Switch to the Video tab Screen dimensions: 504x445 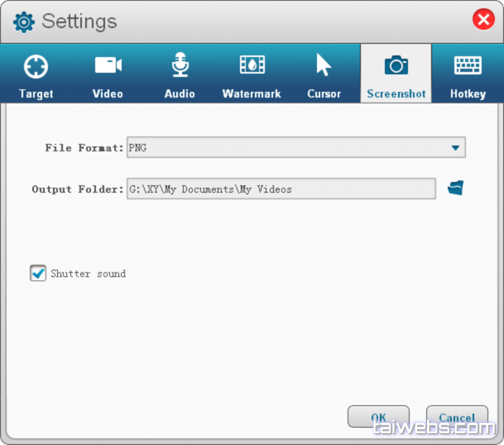(108, 74)
